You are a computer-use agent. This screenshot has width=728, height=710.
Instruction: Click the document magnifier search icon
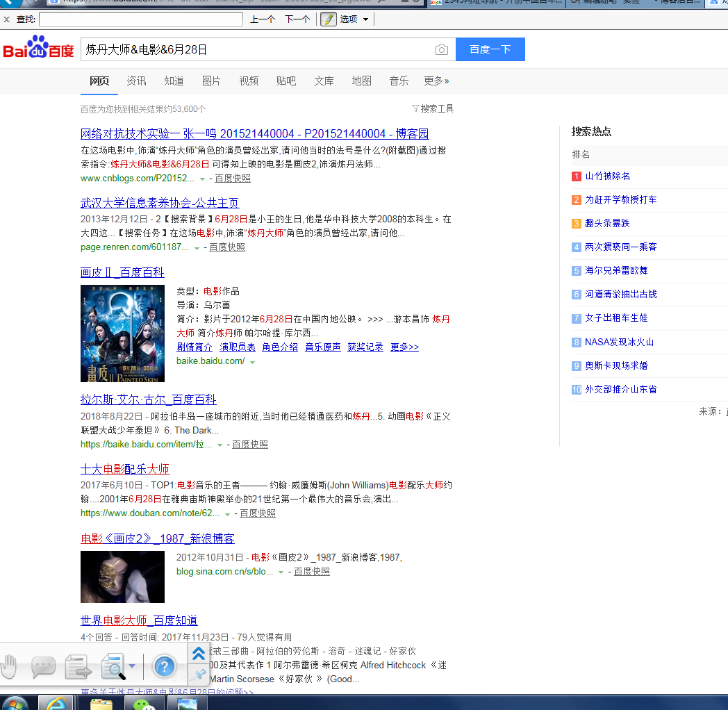pos(113,667)
